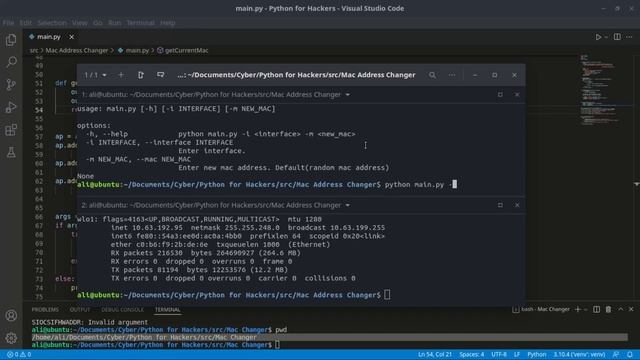Screen dimensions: 640x360
Task: Change end of line sequence via LF
Action: coord(517,355)
